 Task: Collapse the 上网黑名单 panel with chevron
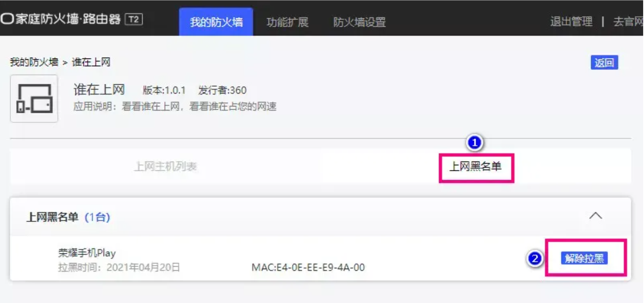(x=596, y=216)
